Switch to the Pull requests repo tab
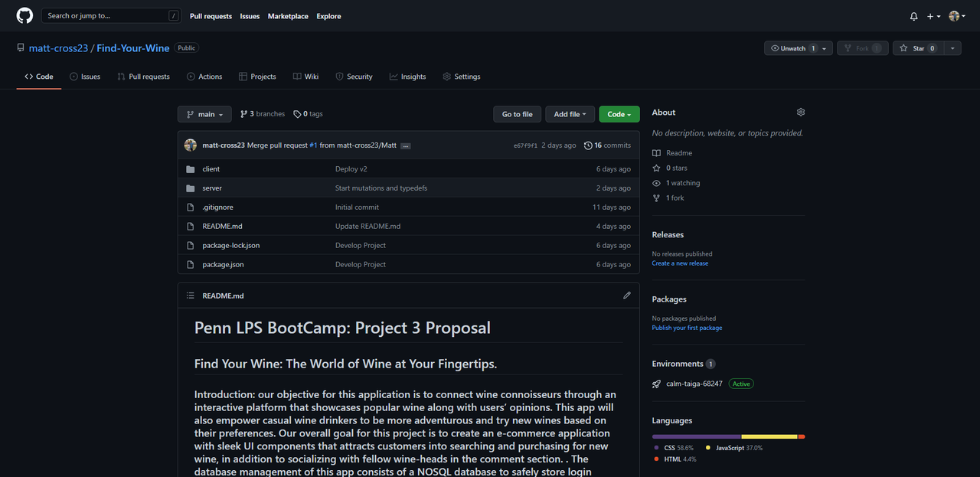 [144, 77]
